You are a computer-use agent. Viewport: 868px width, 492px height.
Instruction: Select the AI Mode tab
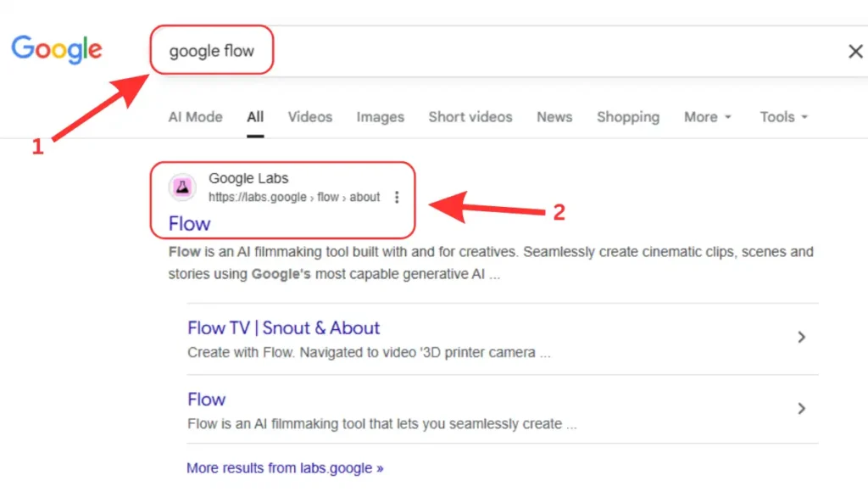(x=195, y=117)
